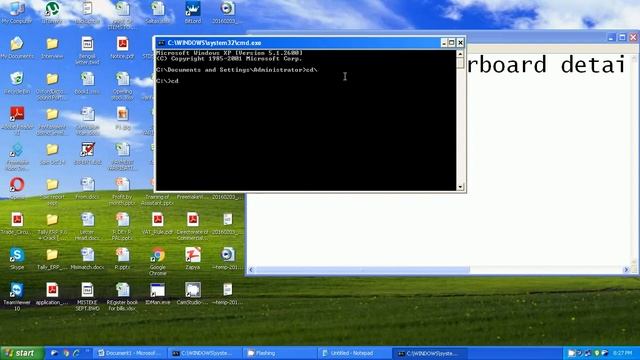Open the R.pptx desktop file
The height and width of the screenshot is (360, 640).
coord(122,259)
